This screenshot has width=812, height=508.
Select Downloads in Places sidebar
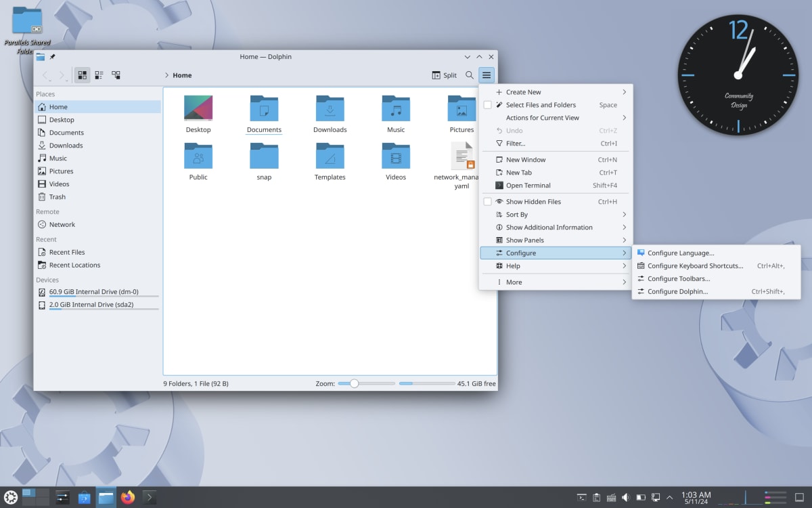pos(97,146)
